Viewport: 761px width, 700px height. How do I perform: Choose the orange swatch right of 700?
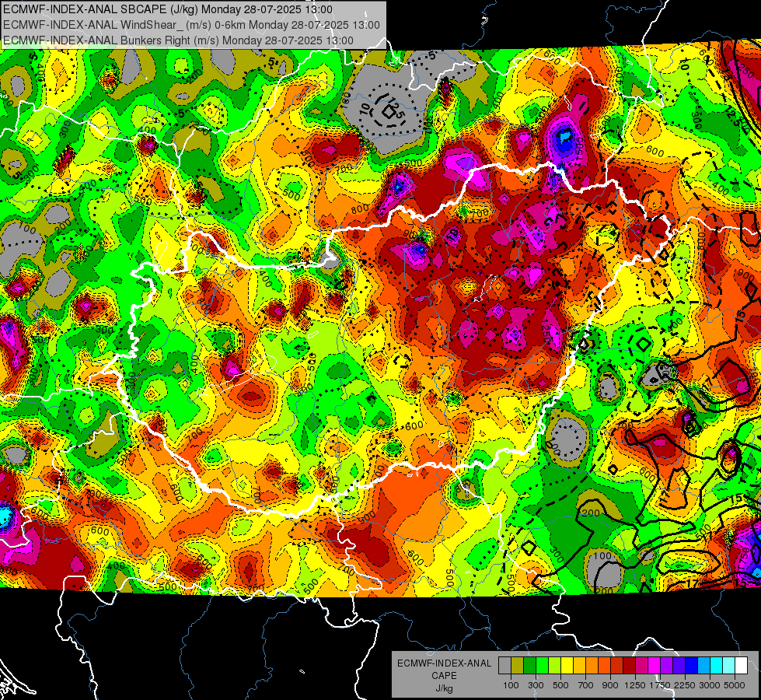pos(592,666)
